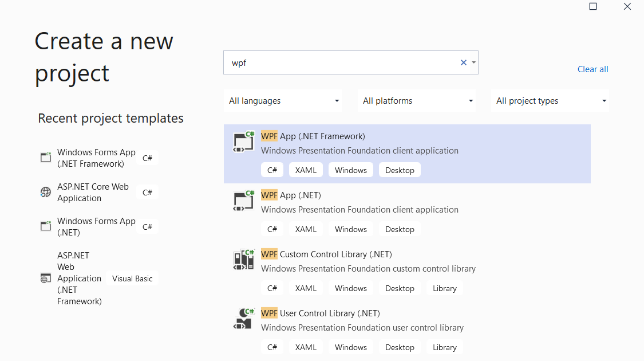Image resolution: width=644 pixels, height=361 pixels.
Task: Expand the search box history dropdown arrow
Action: tap(473, 62)
